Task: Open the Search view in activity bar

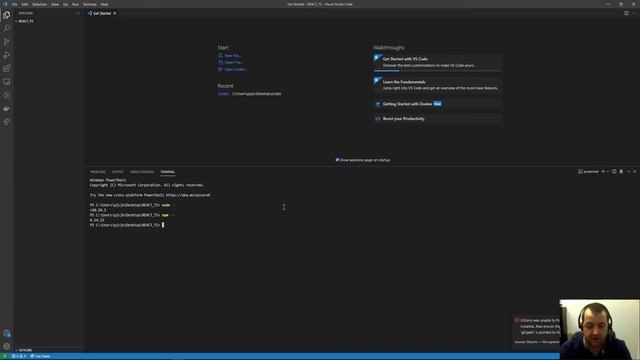Action: (x=7, y=28)
